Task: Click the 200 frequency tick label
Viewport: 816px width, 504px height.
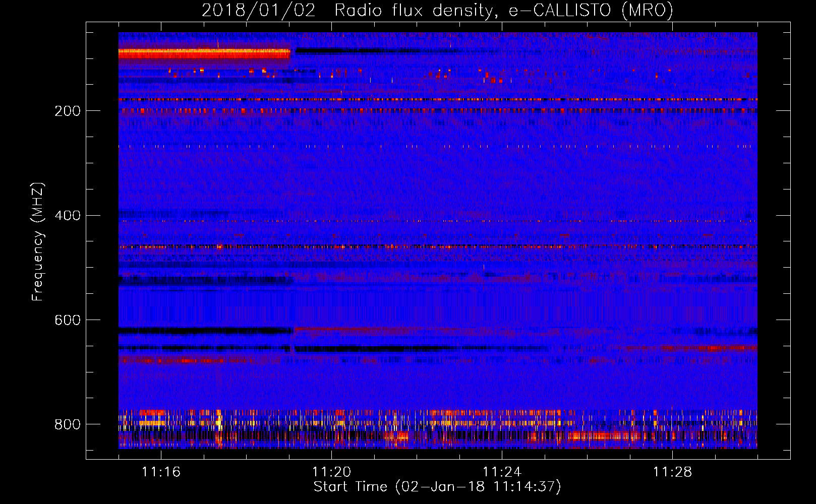Action: (68, 111)
